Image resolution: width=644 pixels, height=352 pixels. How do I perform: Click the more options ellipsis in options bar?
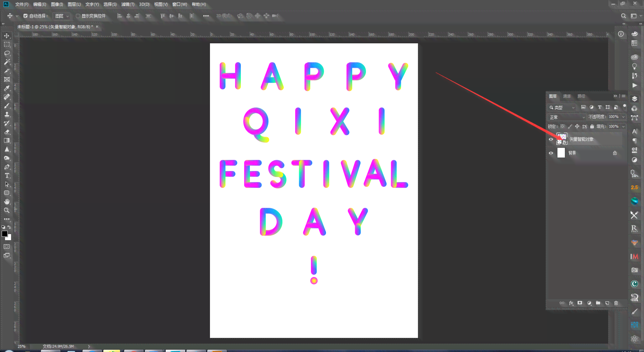point(206,16)
